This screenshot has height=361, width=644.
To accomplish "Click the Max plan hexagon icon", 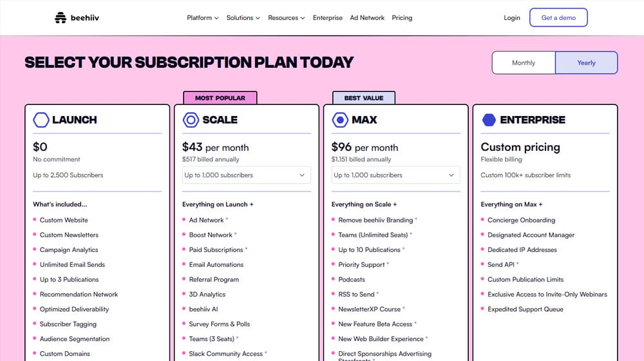I will click(340, 120).
